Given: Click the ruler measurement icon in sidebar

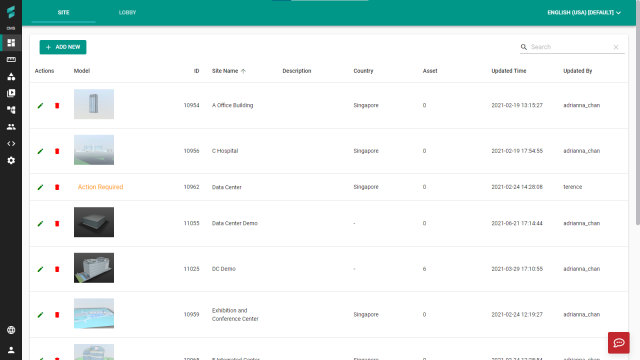Looking at the screenshot, I should point(11,60).
